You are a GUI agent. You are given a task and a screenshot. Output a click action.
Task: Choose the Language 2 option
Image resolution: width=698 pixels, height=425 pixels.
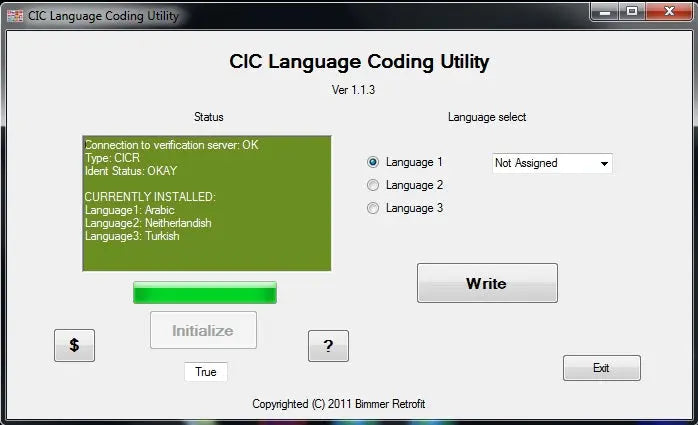coord(374,185)
